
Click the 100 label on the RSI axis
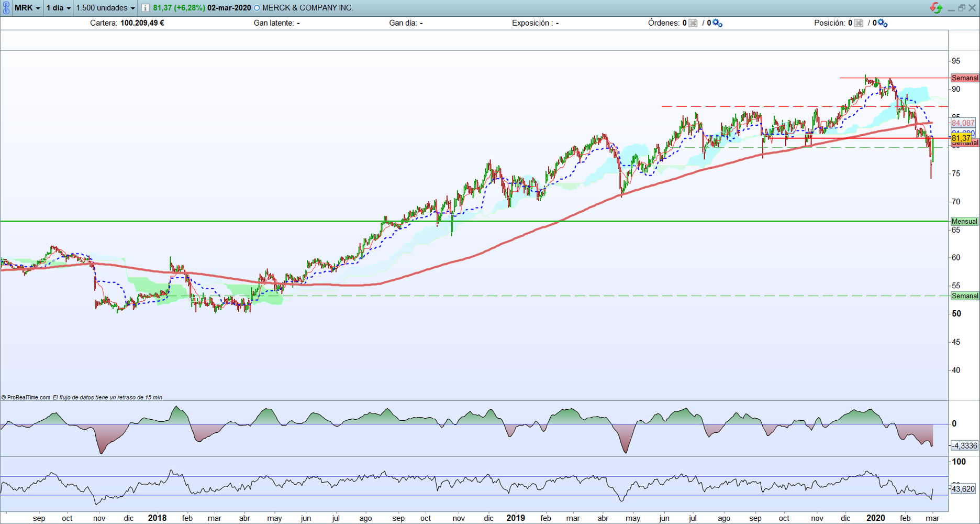pos(959,462)
